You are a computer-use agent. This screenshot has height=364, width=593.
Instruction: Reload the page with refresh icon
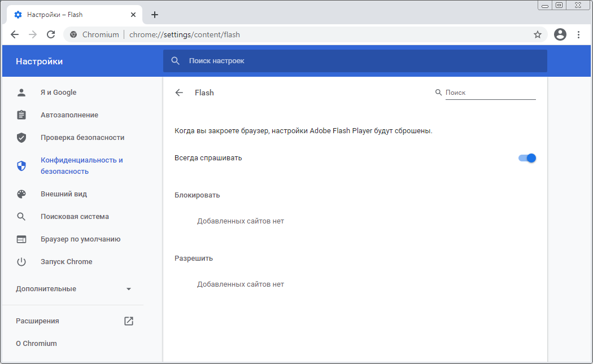pyautogui.click(x=51, y=34)
